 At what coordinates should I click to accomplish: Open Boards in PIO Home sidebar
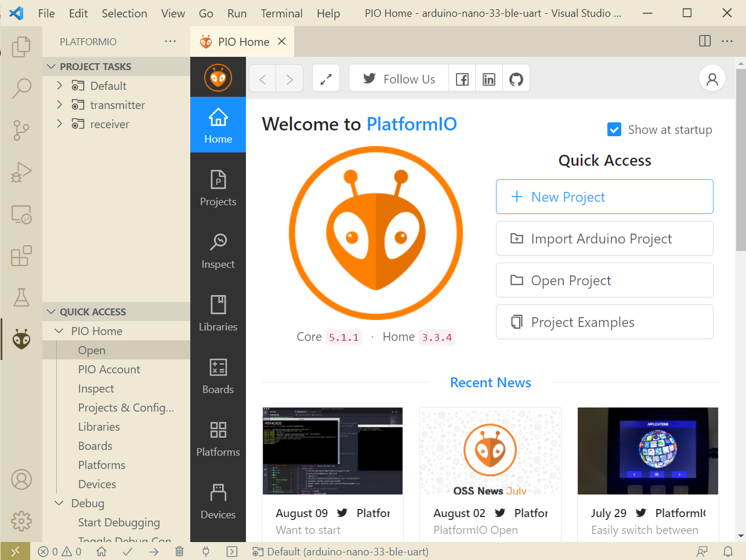[x=218, y=376]
